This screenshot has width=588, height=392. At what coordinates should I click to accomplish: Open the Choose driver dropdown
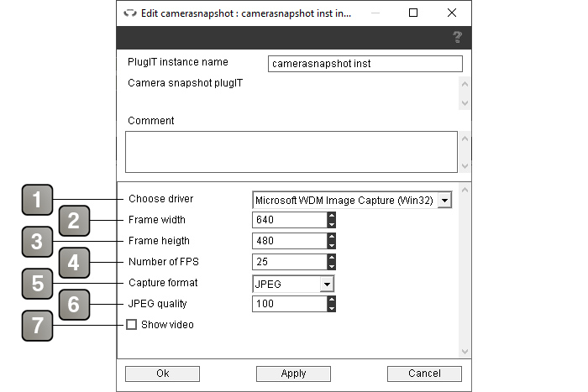click(352, 200)
